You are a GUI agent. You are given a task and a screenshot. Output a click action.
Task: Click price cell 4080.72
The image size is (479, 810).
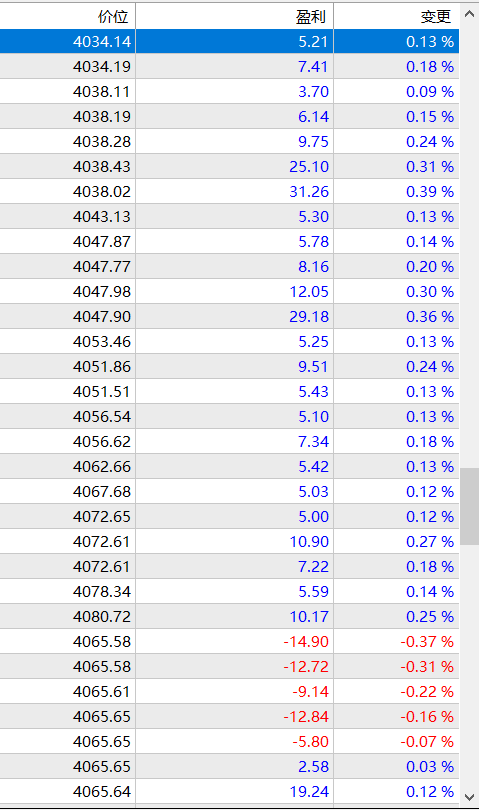tap(102, 617)
